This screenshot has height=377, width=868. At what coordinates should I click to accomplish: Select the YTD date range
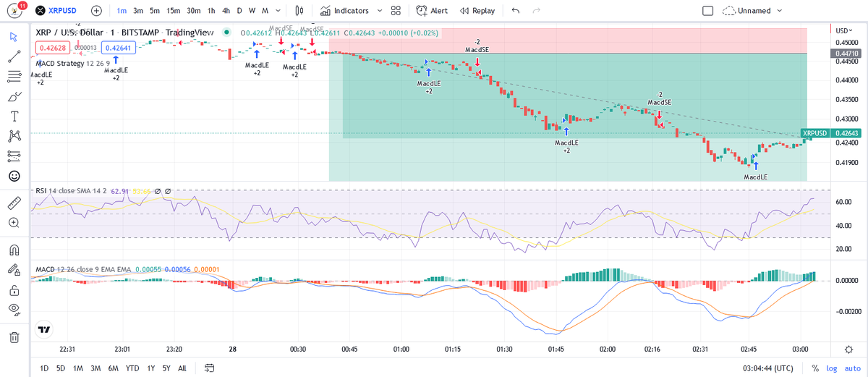coord(132,368)
